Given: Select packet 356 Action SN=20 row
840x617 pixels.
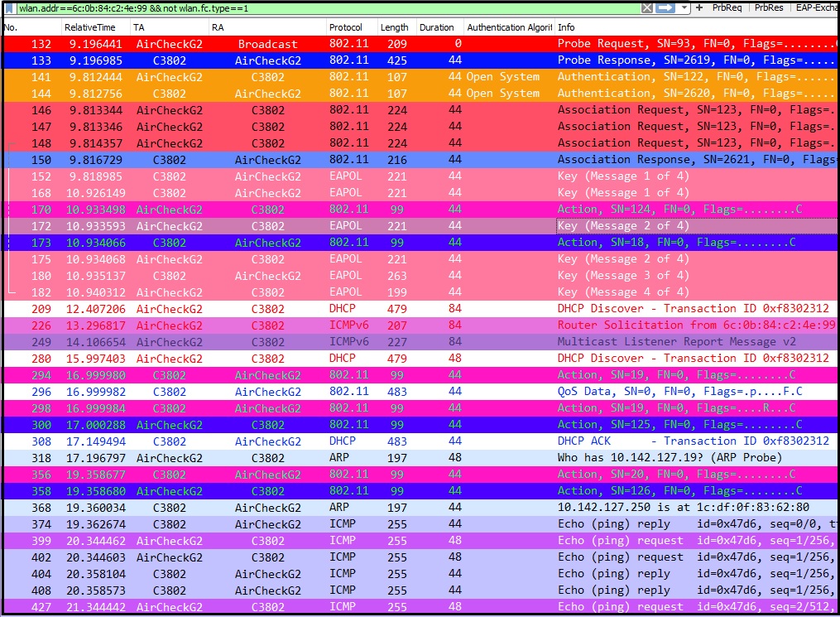Looking at the screenshot, I should [x=420, y=475].
